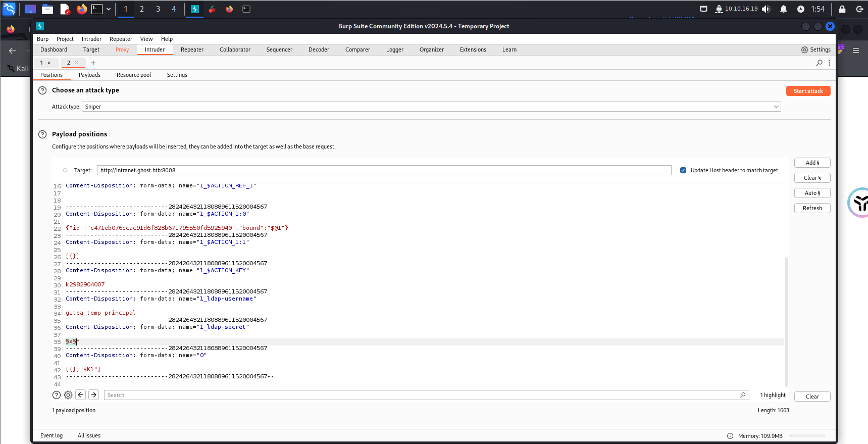This screenshot has width=868, height=444.
Task: Go to next search match arrow
Action: 94,395
